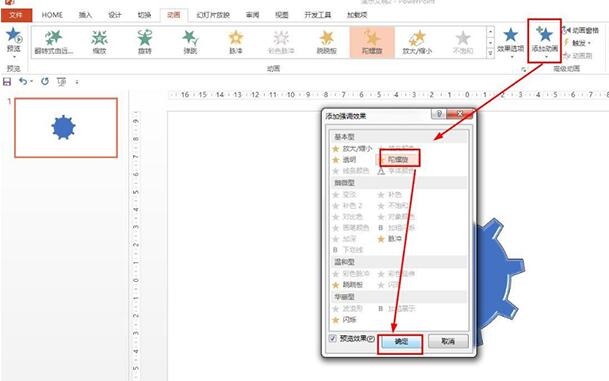Expand the 触发 trigger dropdown
609x381 pixels.
coord(578,43)
